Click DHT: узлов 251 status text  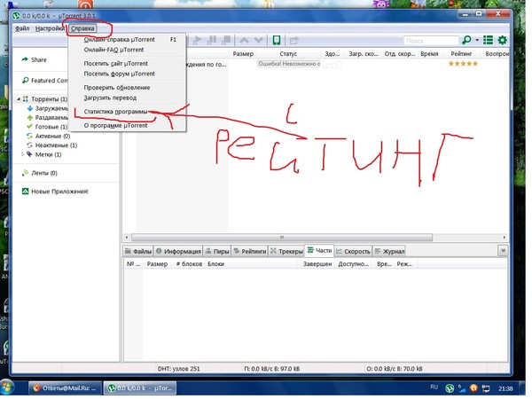tap(178, 369)
